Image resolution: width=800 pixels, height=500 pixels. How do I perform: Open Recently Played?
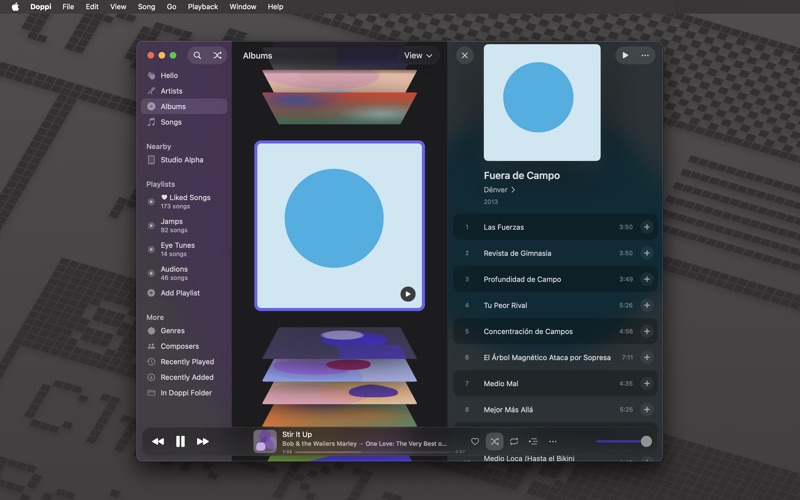pos(184,362)
